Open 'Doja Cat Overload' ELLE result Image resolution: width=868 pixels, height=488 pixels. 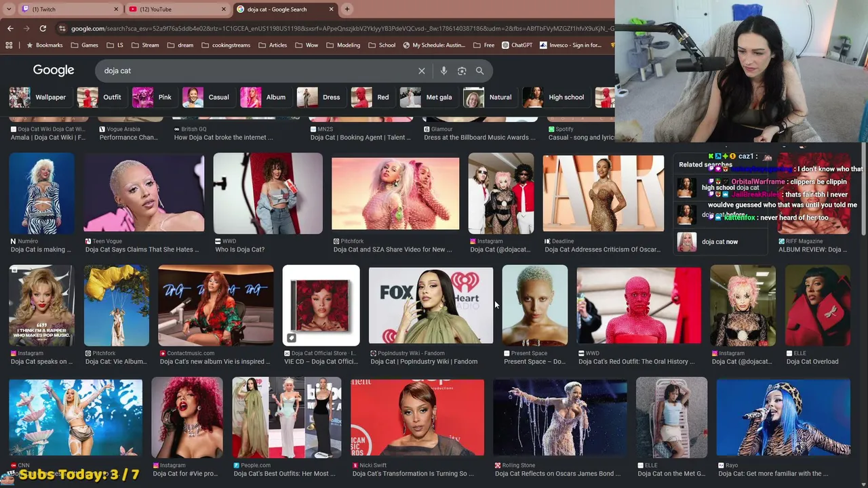pyautogui.click(x=812, y=361)
